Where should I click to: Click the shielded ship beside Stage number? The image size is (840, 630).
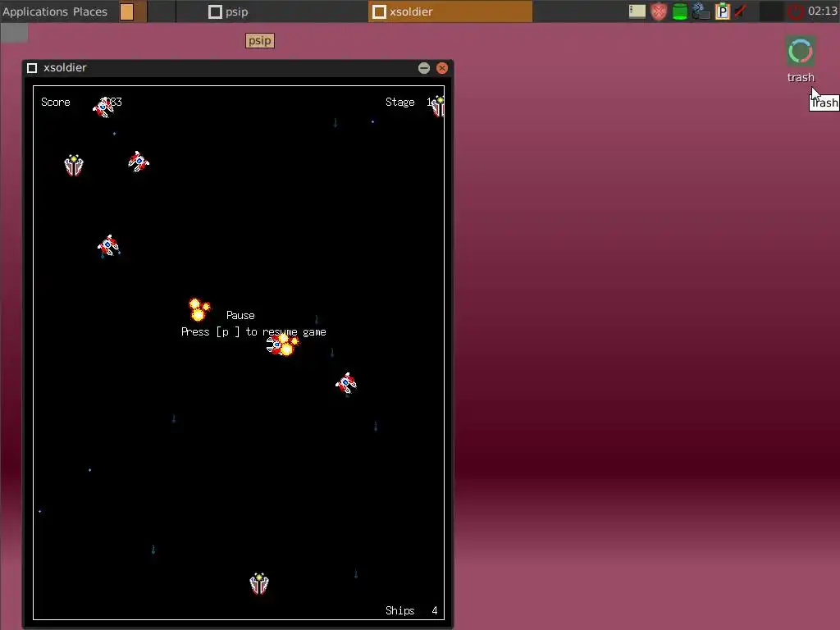[438, 106]
